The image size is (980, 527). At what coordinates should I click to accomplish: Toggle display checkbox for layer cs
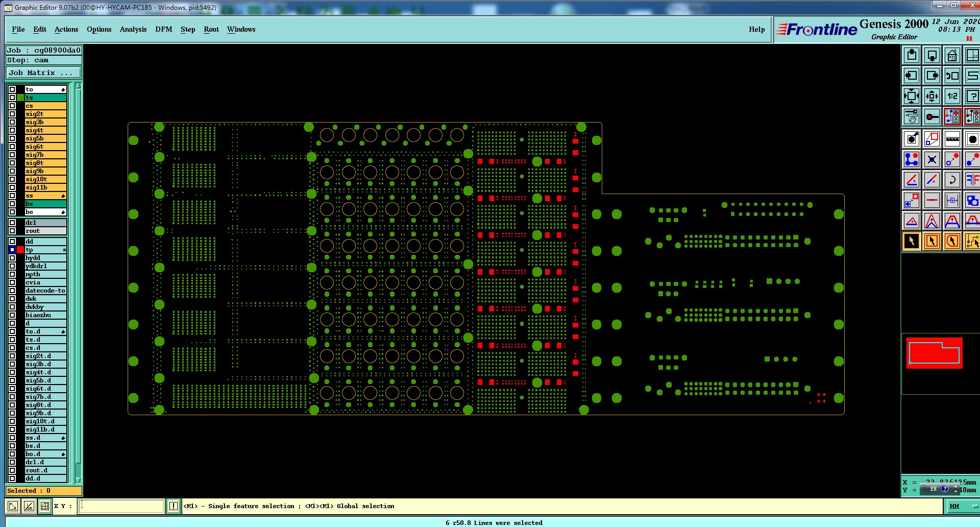12,106
